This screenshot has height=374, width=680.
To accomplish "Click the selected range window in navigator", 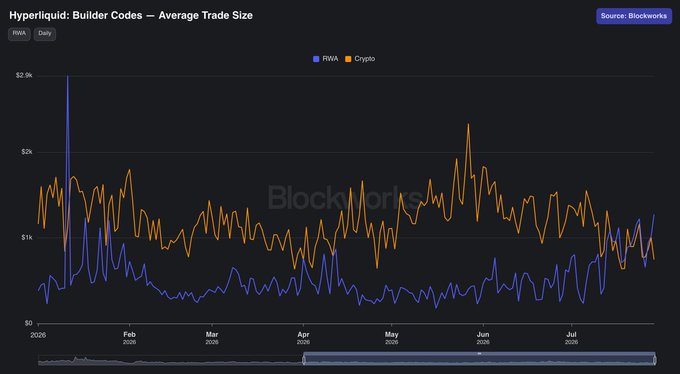I will (479, 360).
